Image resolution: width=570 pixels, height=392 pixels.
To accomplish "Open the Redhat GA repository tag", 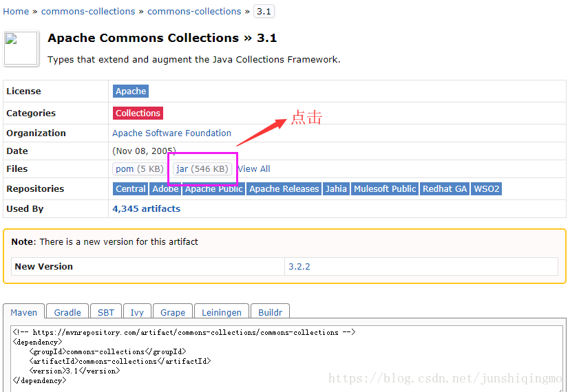I will 445,189.
